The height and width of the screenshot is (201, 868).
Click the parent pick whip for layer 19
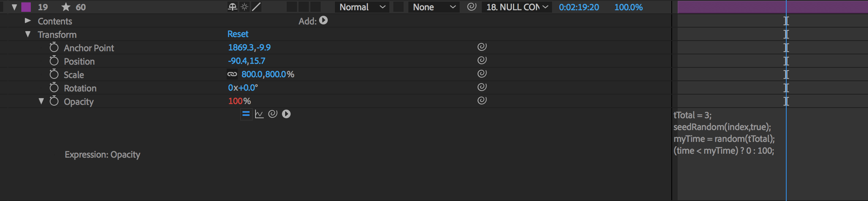tap(472, 7)
